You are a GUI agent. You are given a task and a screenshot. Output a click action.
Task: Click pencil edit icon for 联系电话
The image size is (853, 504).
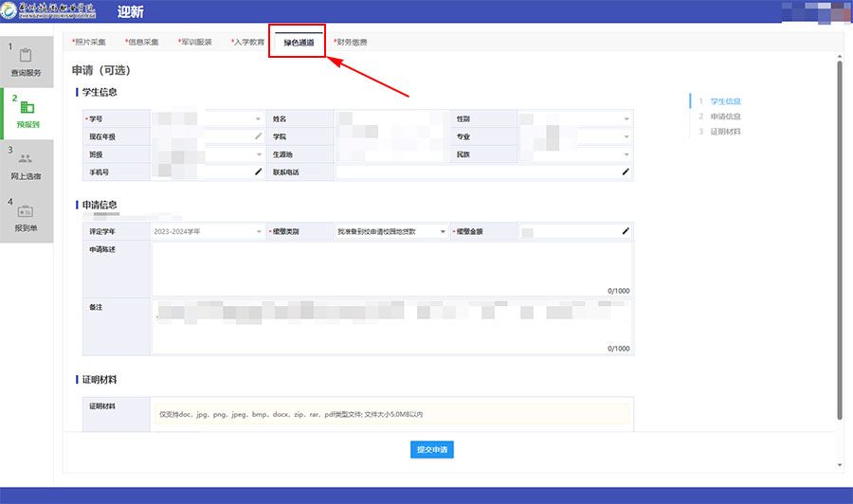(x=625, y=172)
